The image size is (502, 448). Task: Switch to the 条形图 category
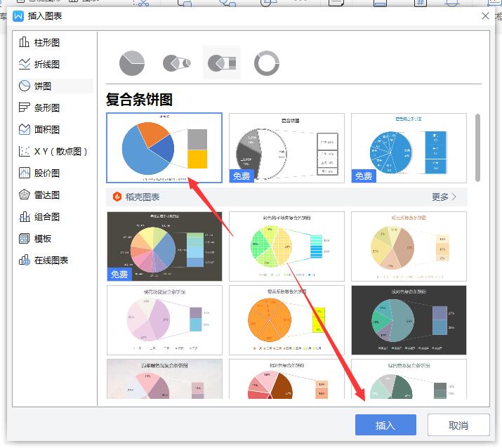(x=55, y=107)
